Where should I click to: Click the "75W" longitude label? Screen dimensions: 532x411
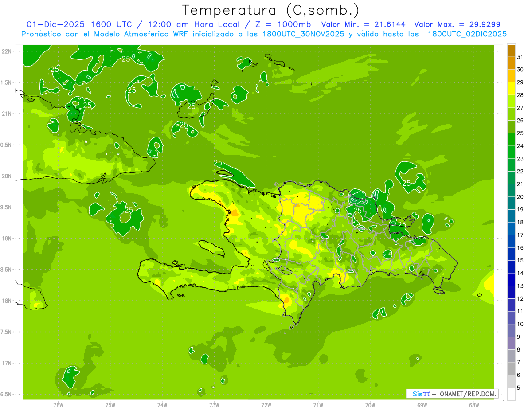pyautogui.click(x=110, y=405)
